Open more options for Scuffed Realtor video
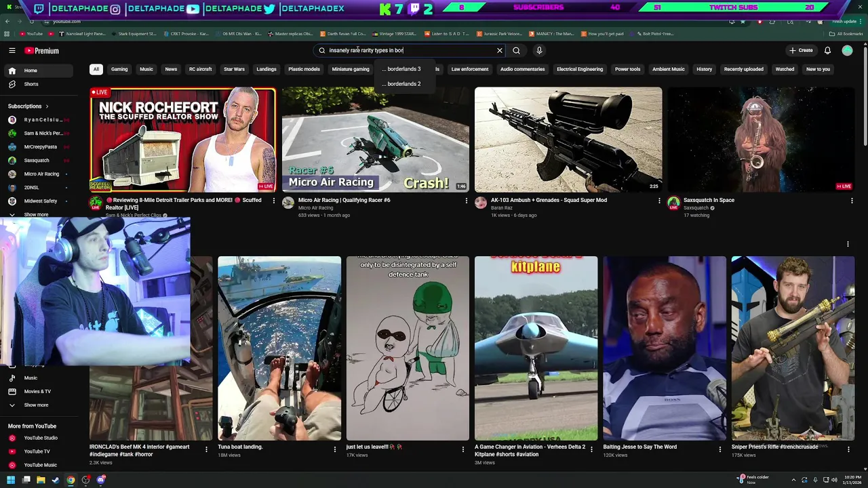Screen dimensions: 868x488 pyautogui.click(x=274, y=201)
